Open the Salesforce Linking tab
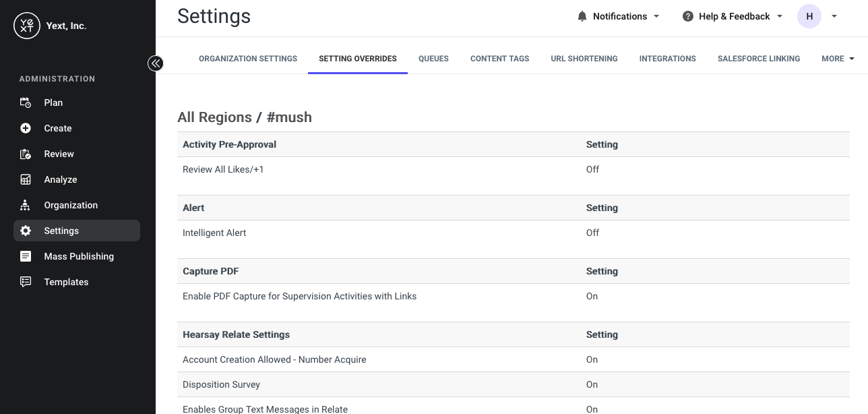868x414 pixels. point(759,59)
